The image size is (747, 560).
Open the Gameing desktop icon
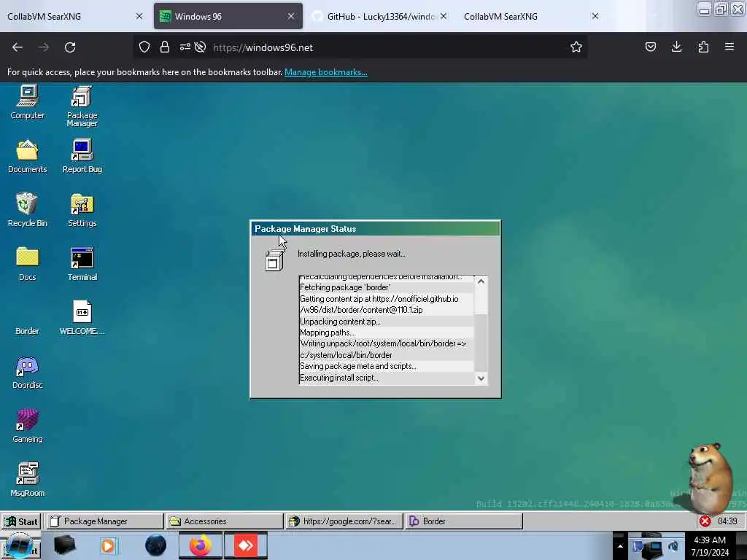point(27,426)
